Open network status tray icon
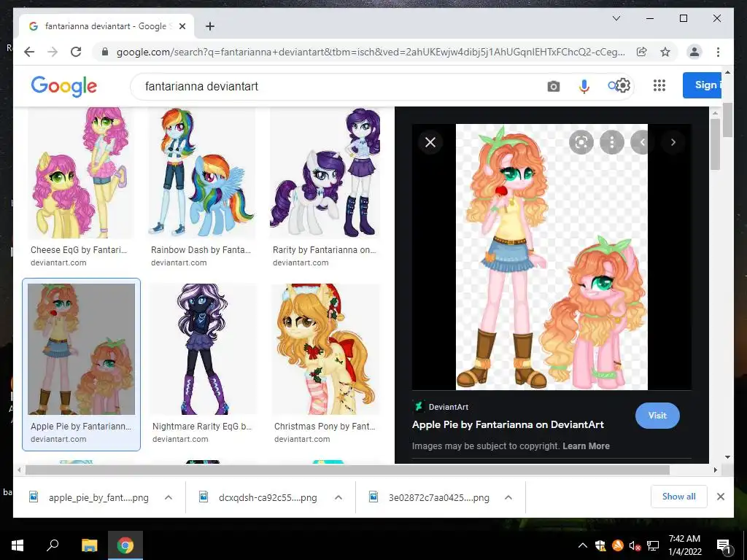This screenshot has width=747, height=560. pos(653,545)
